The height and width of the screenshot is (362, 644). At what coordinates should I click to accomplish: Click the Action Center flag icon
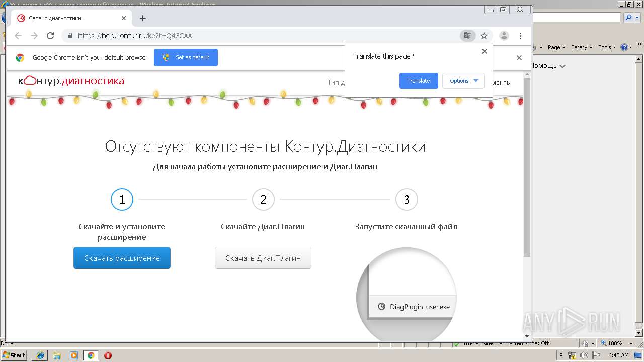point(595,355)
